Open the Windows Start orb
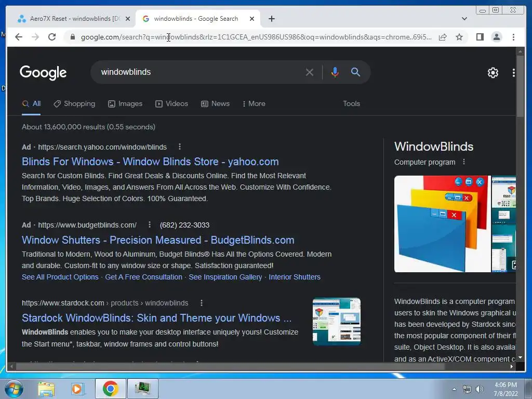Screen dimensions: 532x399 pos(14,389)
